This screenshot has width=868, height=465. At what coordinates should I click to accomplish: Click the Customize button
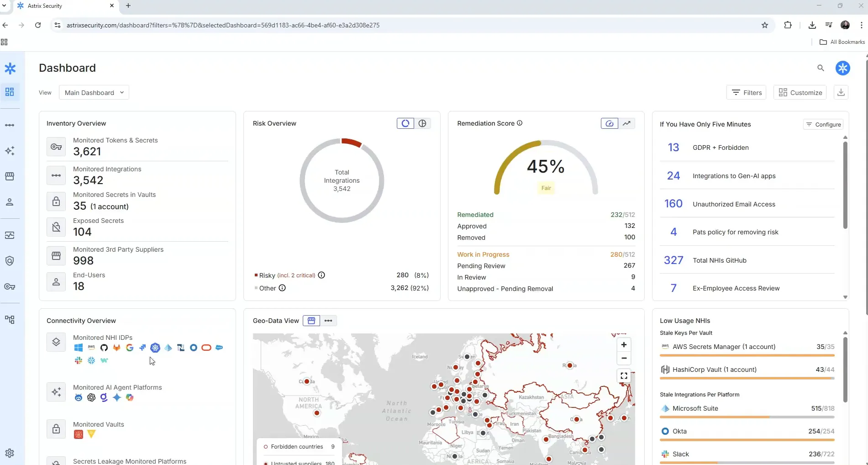(800, 92)
